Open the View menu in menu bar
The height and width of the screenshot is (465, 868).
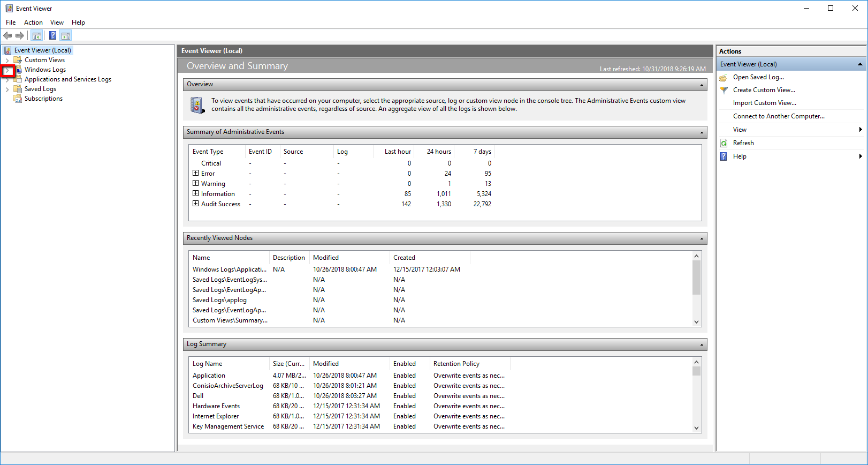coord(57,22)
